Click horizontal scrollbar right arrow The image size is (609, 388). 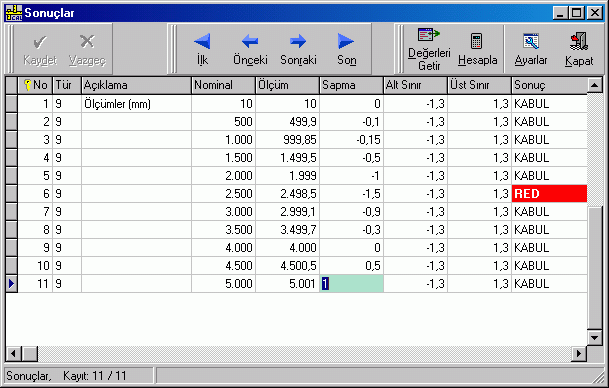click(579, 353)
